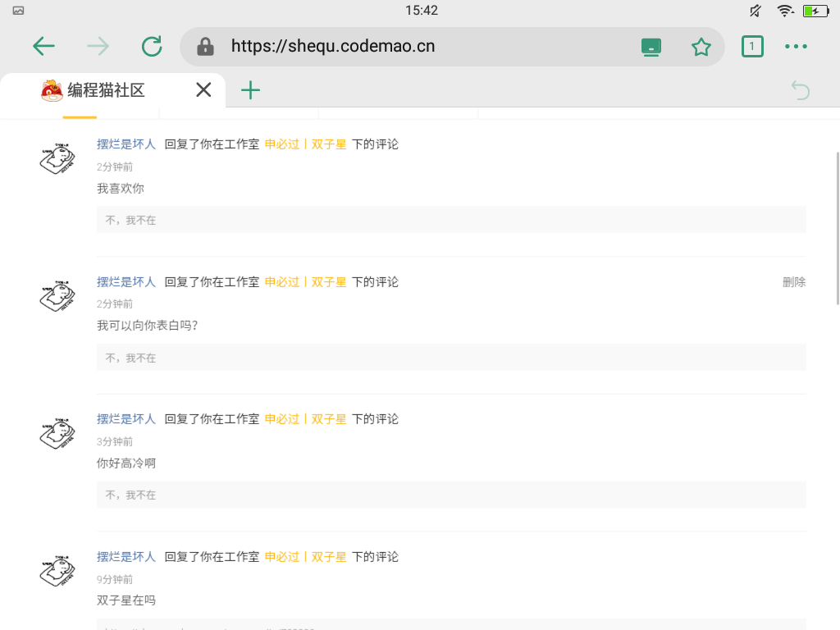
Task: Close the 编程猫社区 tab
Action: pyautogui.click(x=203, y=89)
